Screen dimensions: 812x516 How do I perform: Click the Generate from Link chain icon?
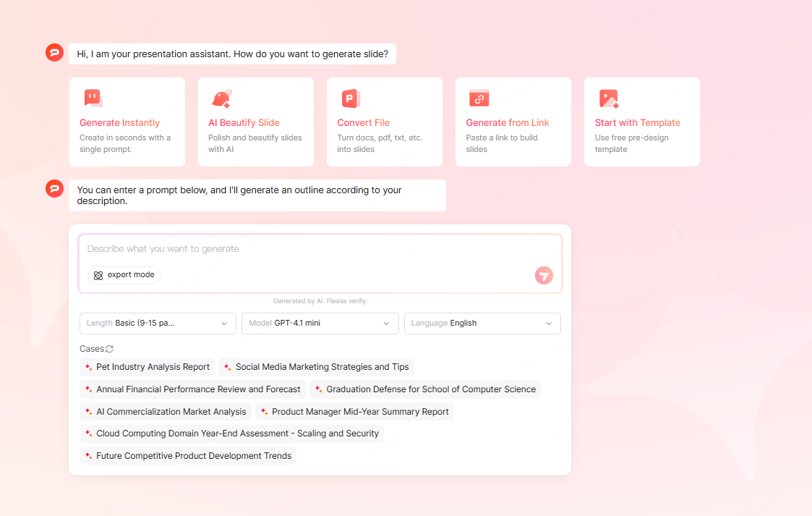pos(479,98)
